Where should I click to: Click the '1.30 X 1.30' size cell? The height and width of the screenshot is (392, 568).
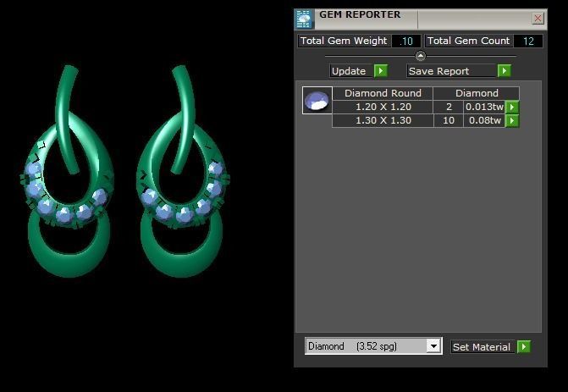coord(383,120)
